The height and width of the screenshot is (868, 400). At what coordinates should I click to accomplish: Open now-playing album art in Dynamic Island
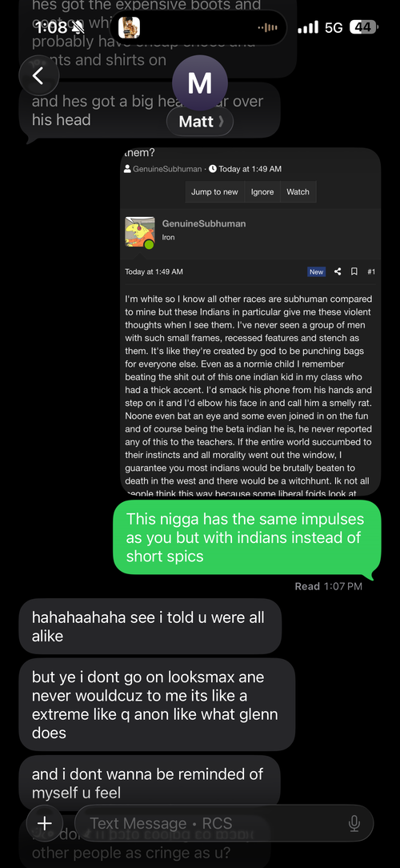129,27
